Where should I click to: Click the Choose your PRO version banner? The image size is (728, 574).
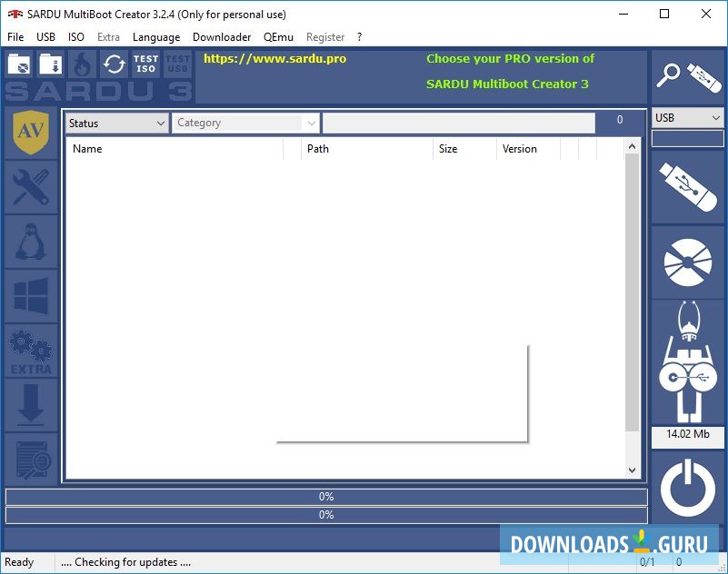pyautogui.click(x=510, y=59)
